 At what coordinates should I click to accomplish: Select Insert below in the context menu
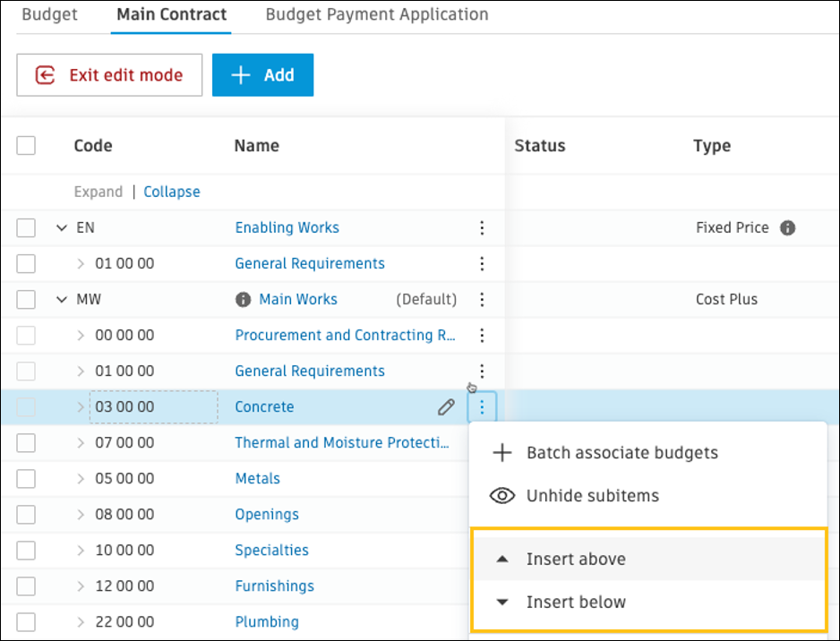coord(576,602)
